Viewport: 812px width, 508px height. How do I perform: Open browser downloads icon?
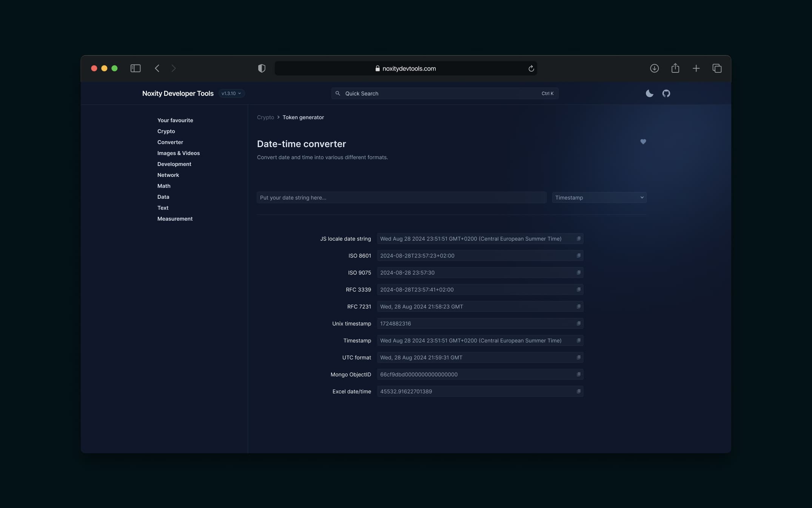point(654,68)
